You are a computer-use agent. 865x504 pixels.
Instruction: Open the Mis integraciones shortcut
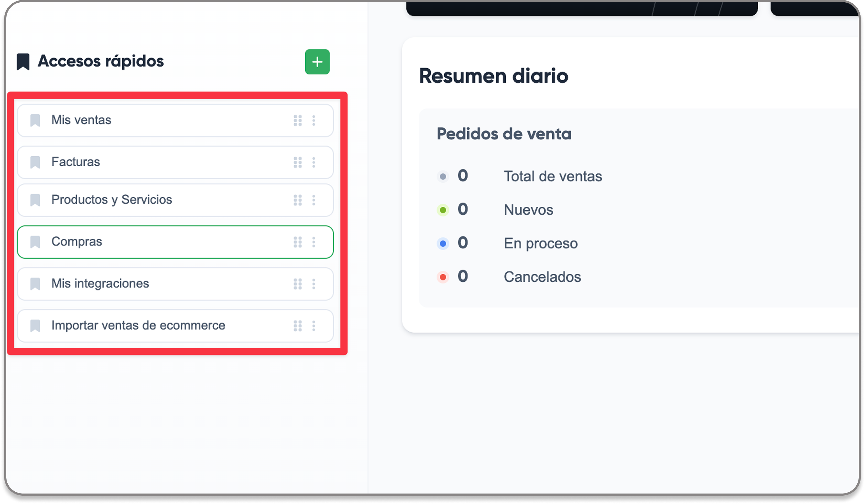(175, 284)
